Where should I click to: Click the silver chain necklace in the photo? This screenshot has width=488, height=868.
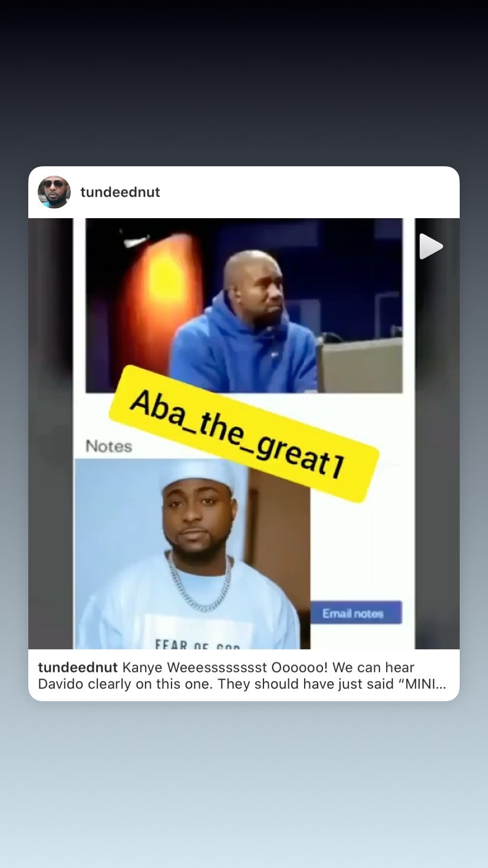[199, 582]
